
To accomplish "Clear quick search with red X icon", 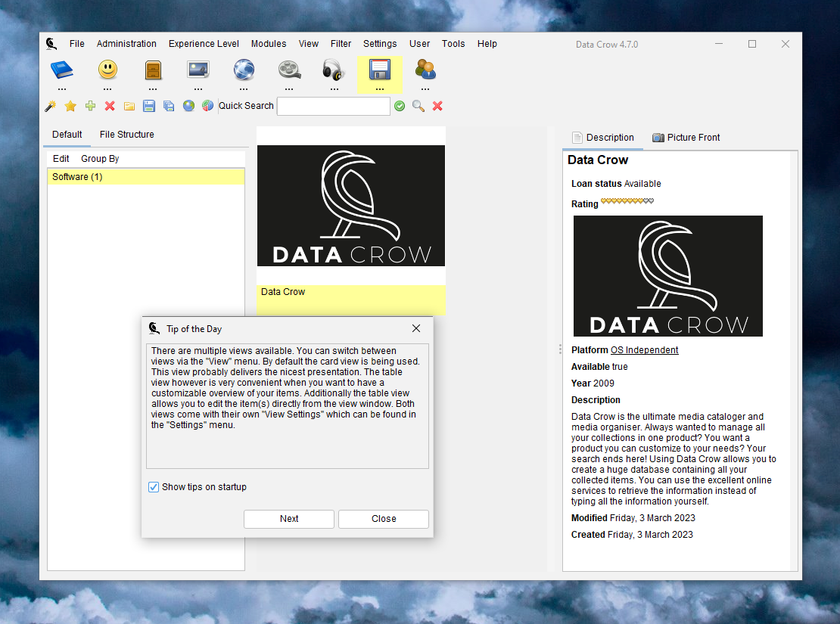I will 437,106.
